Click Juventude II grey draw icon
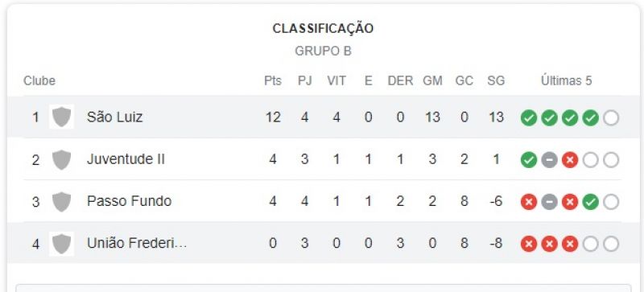Image resolution: width=644 pixels, height=292 pixels. (x=549, y=160)
